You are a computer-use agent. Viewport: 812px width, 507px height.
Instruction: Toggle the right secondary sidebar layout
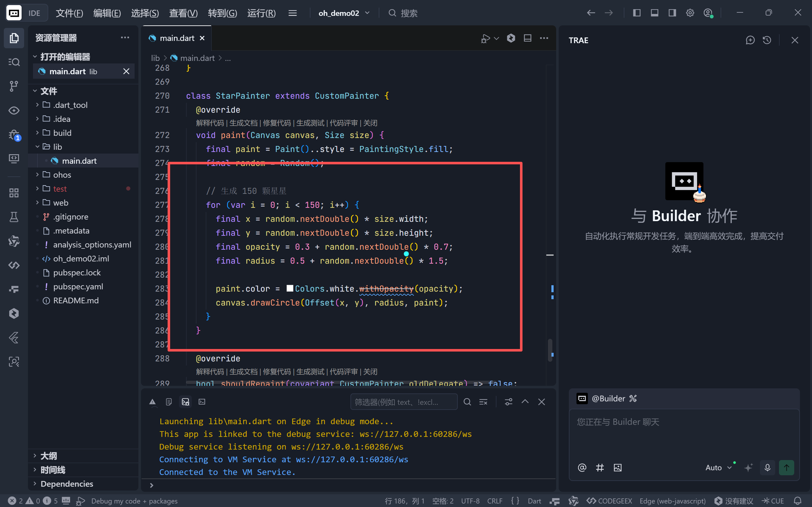pyautogui.click(x=672, y=13)
